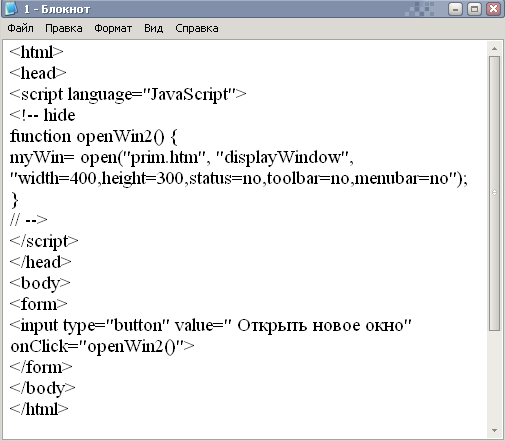The width and height of the screenshot is (506, 441).
Task: Click the scrollbar up arrow
Action: [x=494, y=49]
